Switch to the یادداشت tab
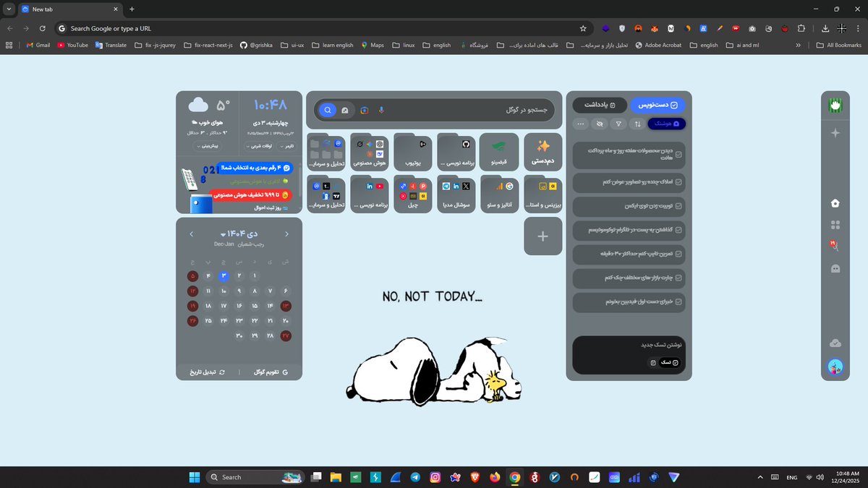This screenshot has height=488, width=868. click(599, 105)
